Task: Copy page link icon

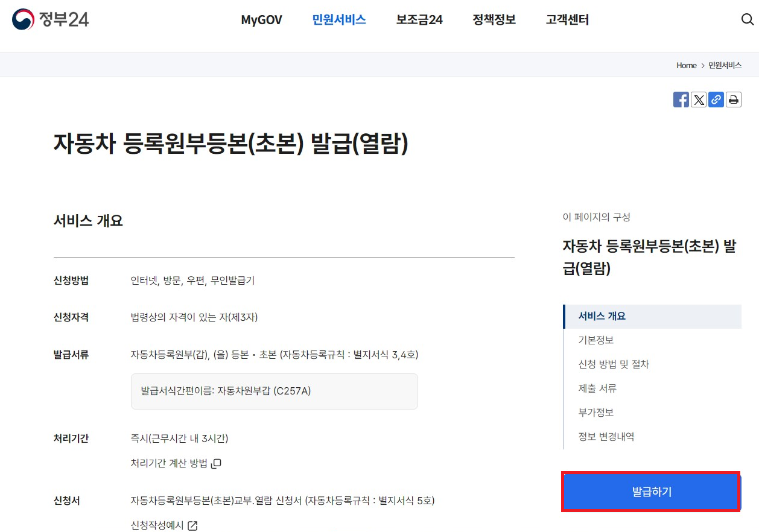Action: pos(716,100)
